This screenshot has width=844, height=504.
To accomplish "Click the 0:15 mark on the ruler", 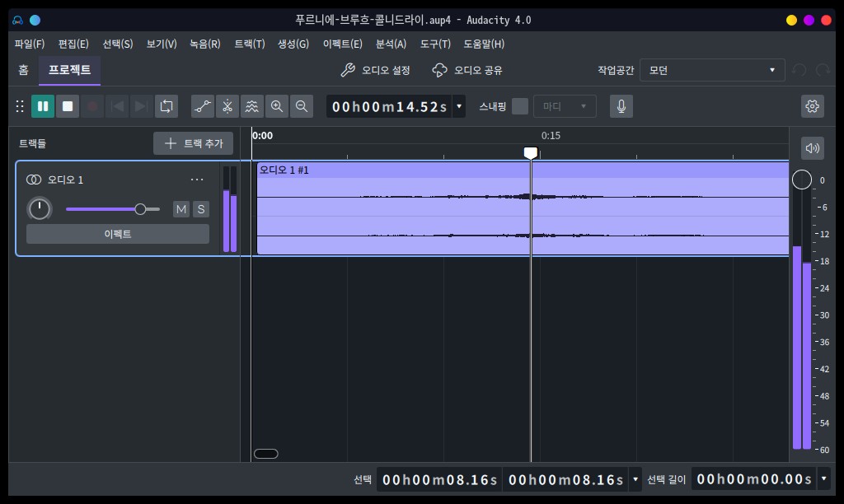I will pyautogui.click(x=551, y=136).
